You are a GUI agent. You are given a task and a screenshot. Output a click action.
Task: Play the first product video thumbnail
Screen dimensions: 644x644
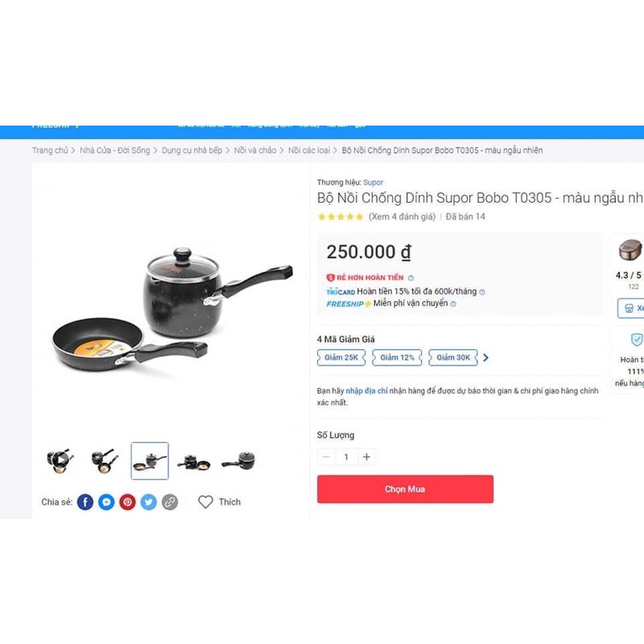click(x=60, y=460)
